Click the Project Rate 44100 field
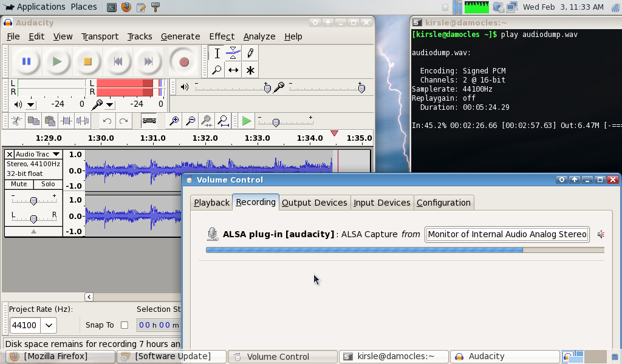Screen dimensions: 622x364 pos(26,326)
